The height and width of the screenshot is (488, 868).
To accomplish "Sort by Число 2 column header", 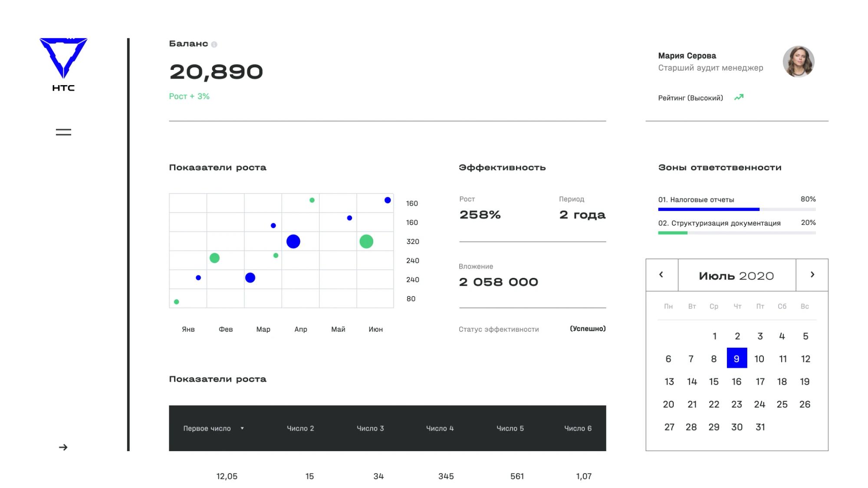I will [300, 429].
